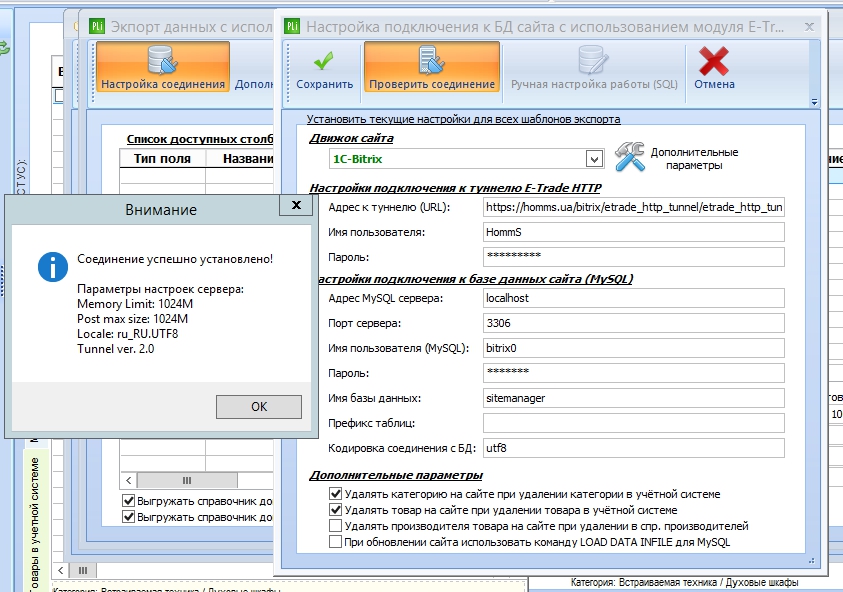Open Ручная настройка работы (SQL)
The width and height of the screenshot is (843, 592).
coord(594,70)
